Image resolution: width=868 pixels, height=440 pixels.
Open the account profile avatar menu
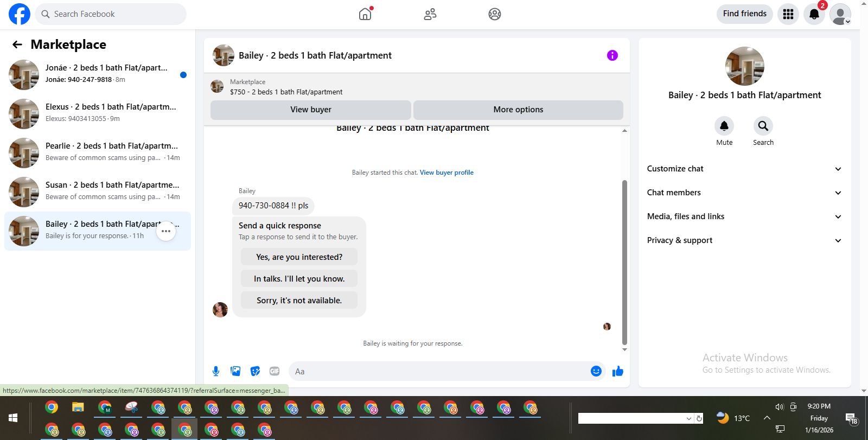[840, 14]
